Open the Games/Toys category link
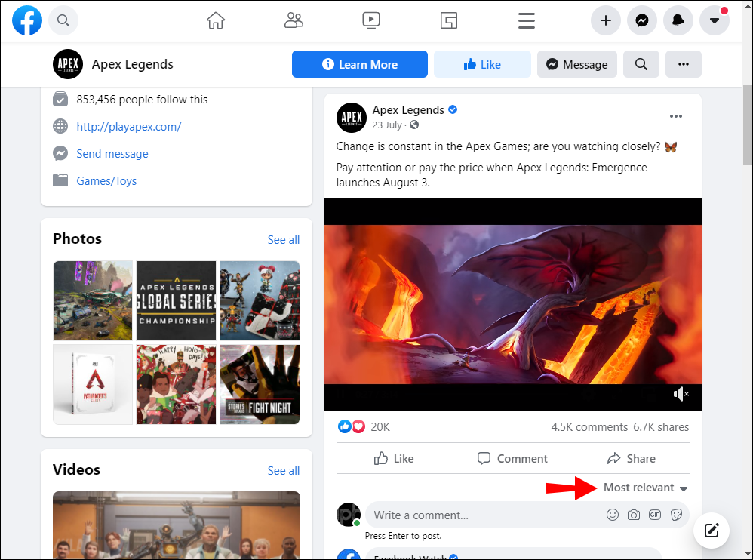 pyautogui.click(x=106, y=181)
